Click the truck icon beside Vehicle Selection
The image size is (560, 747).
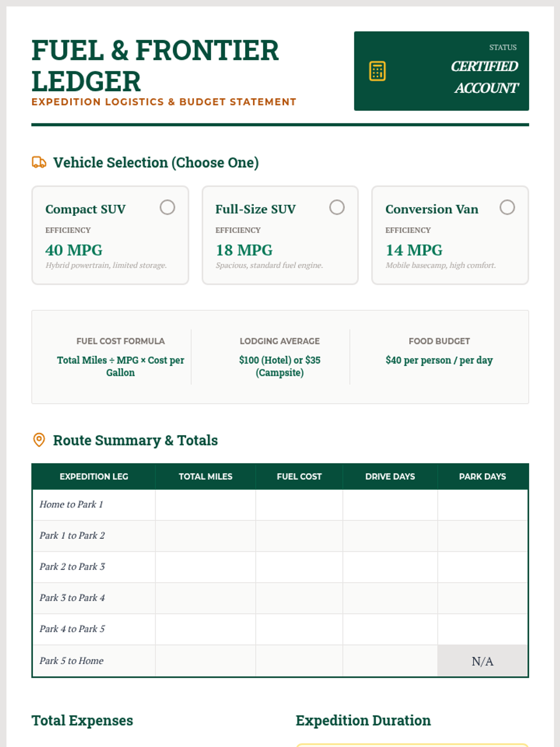(x=39, y=162)
